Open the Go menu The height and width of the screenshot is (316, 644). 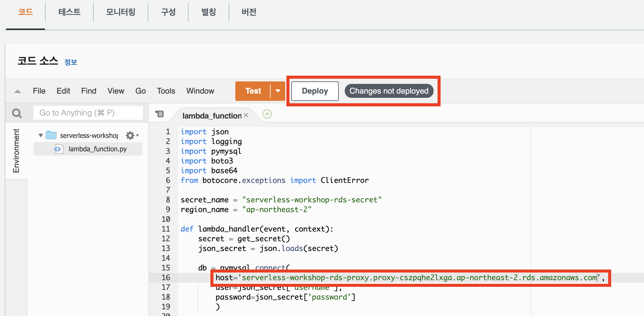pos(140,91)
